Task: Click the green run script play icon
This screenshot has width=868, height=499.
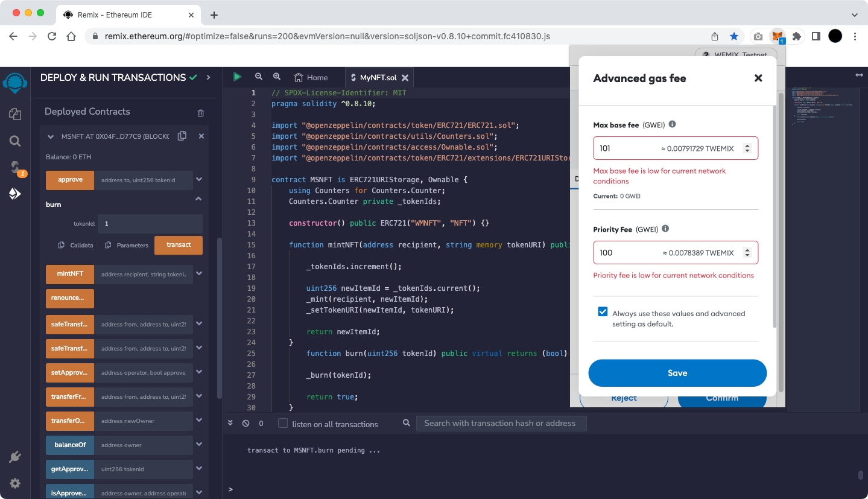Action: (x=237, y=77)
